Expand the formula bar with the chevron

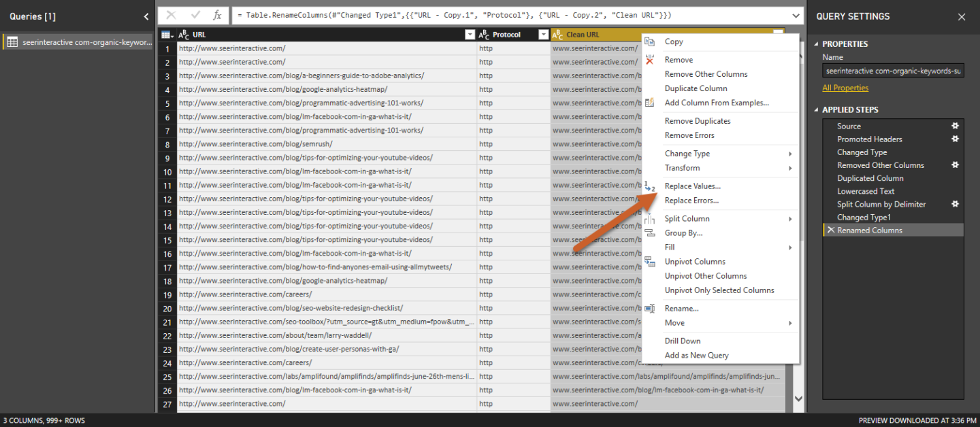(x=796, y=15)
